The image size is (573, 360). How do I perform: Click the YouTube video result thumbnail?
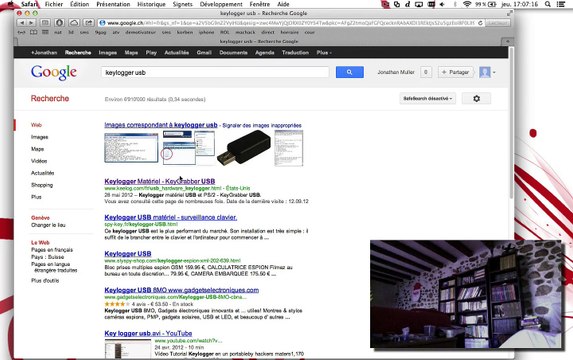coord(128,349)
